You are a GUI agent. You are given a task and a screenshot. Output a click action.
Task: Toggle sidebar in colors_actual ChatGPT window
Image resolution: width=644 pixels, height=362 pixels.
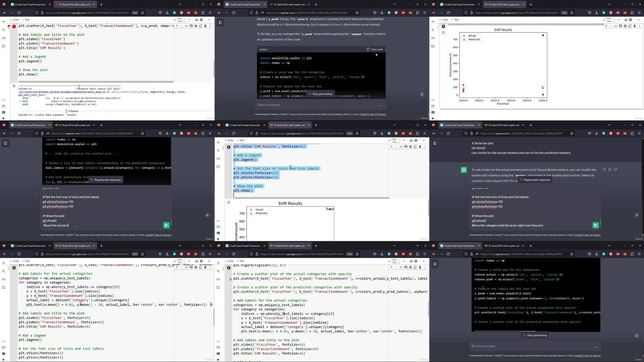coord(435,264)
